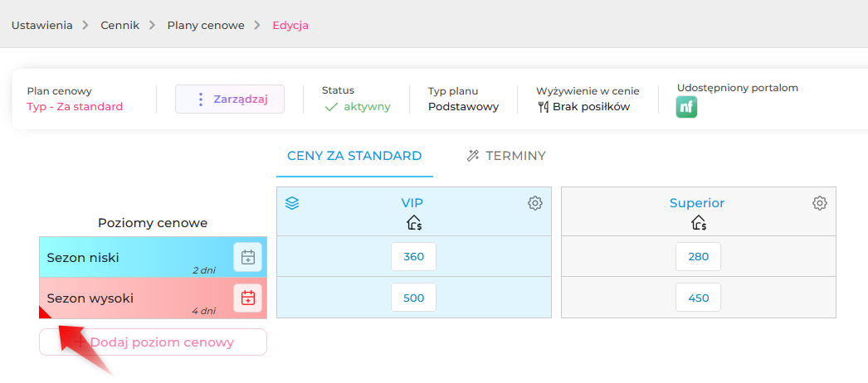Viewport: 868px width, 383px height.
Task: Click the 4 dni label
Action: pyautogui.click(x=203, y=311)
